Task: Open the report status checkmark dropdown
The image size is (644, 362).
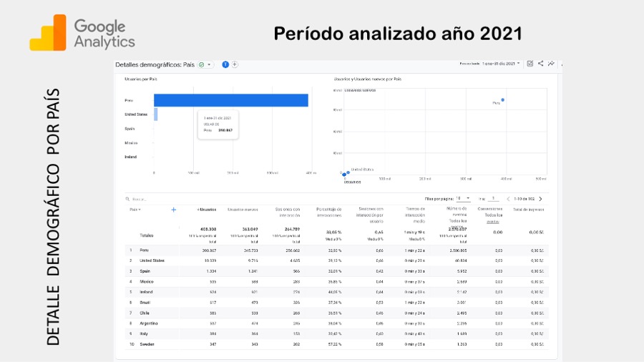Action: [205, 64]
